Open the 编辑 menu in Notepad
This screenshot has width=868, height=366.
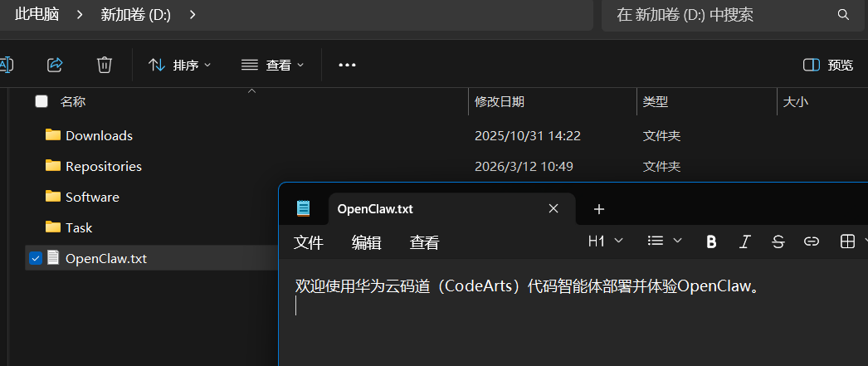point(367,242)
